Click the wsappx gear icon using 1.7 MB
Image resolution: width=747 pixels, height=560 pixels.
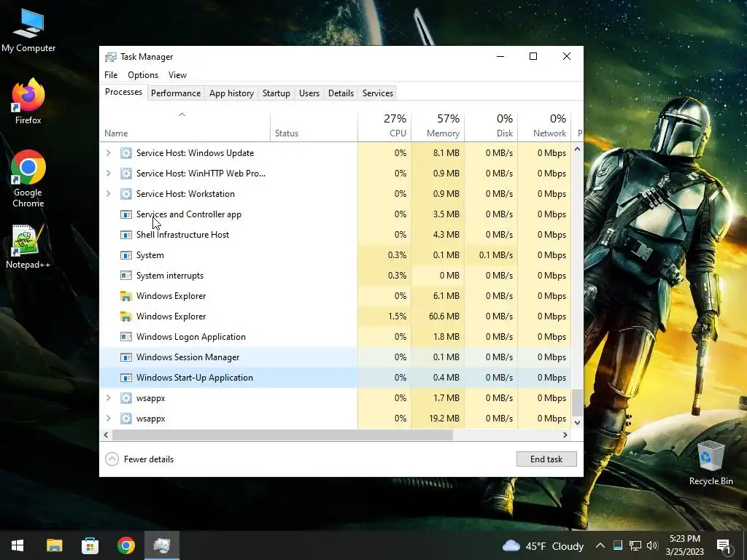click(125, 398)
